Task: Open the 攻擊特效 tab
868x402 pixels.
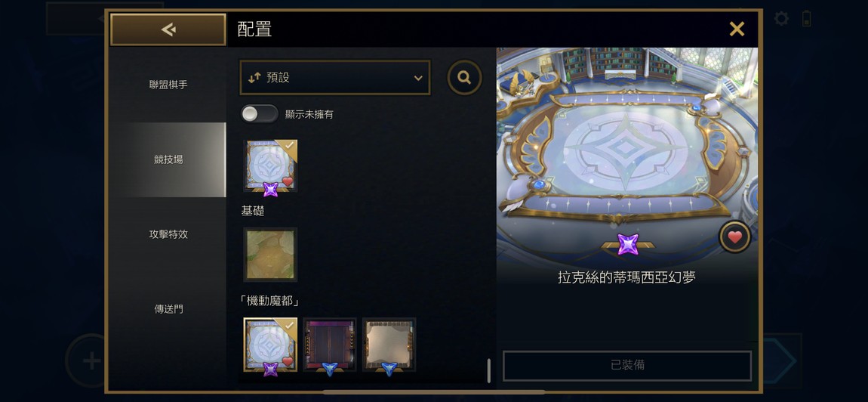Action: (x=168, y=234)
